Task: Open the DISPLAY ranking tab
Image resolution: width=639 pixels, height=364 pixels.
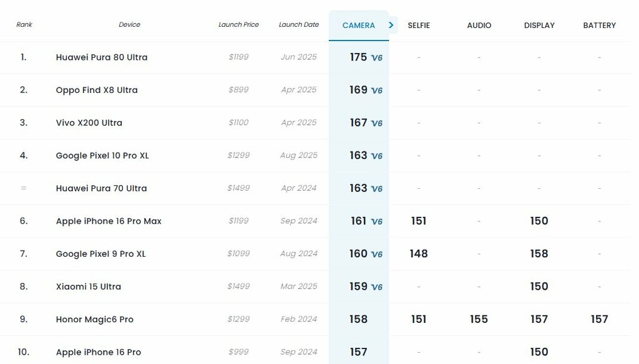Action: [539, 26]
